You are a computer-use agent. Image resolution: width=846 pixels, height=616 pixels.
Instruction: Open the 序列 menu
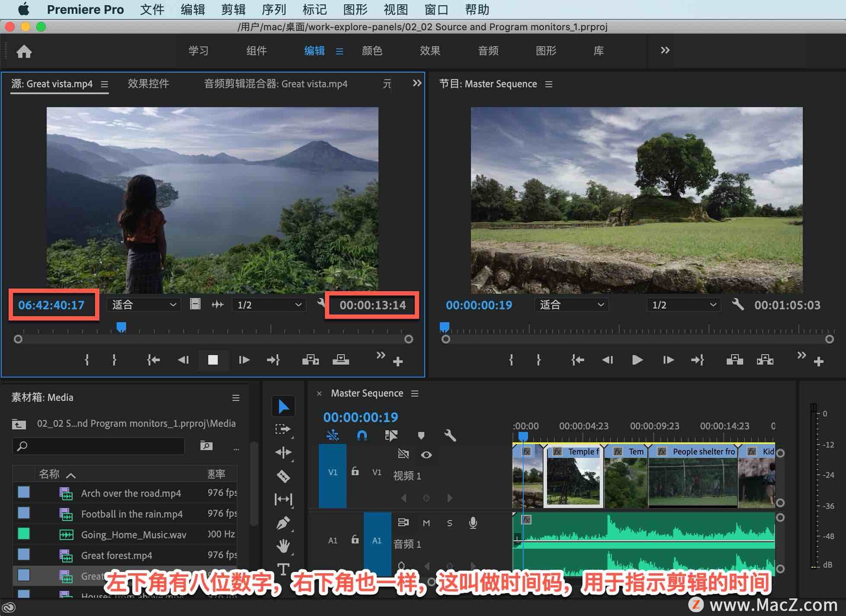(274, 9)
